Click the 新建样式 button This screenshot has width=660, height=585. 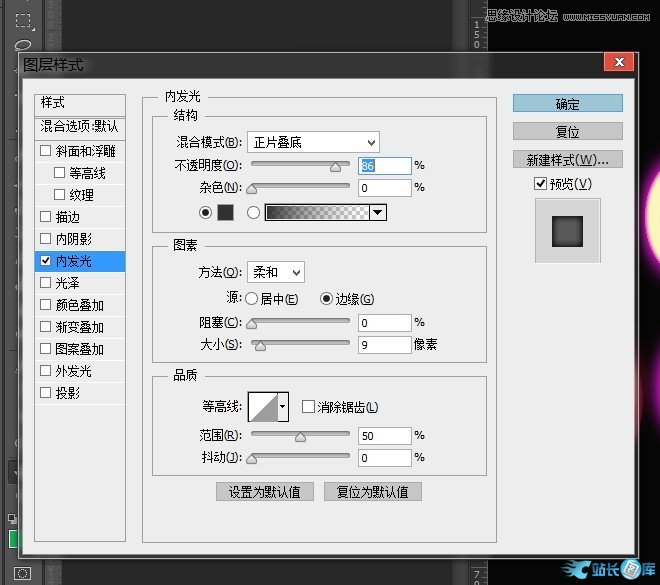coord(567,160)
